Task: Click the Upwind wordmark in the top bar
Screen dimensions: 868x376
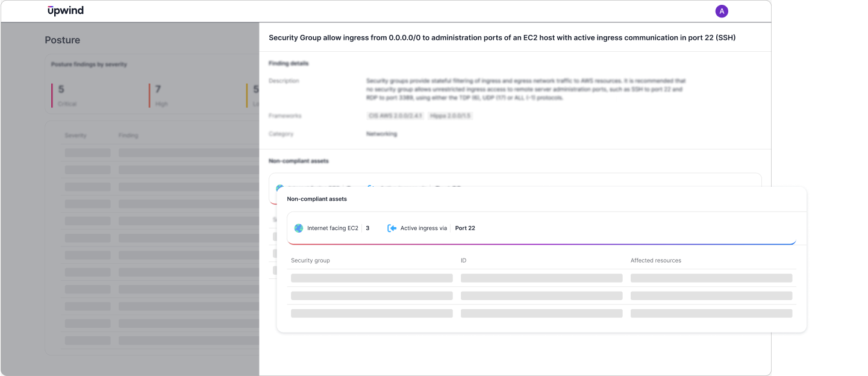Action: point(65,11)
